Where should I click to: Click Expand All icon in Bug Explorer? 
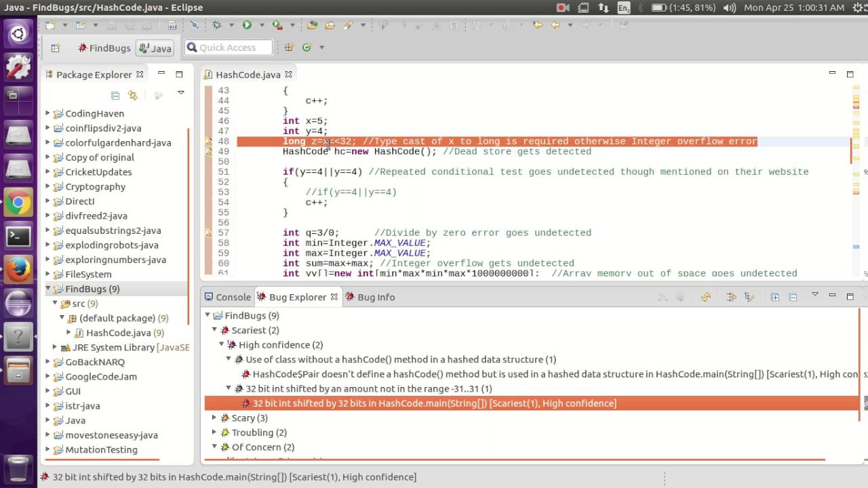coord(774,297)
